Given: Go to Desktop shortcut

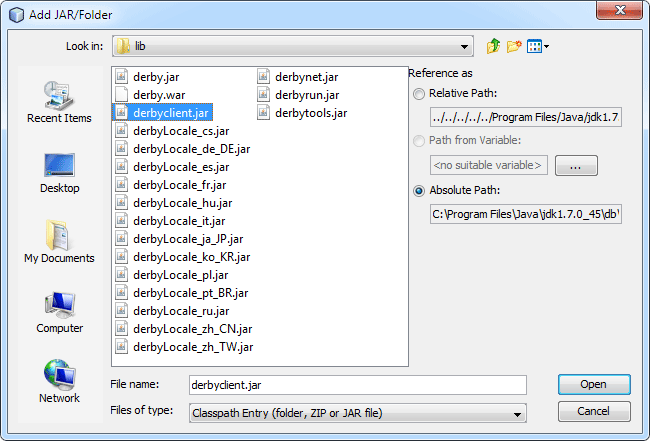Looking at the screenshot, I should pyautogui.click(x=60, y=172).
